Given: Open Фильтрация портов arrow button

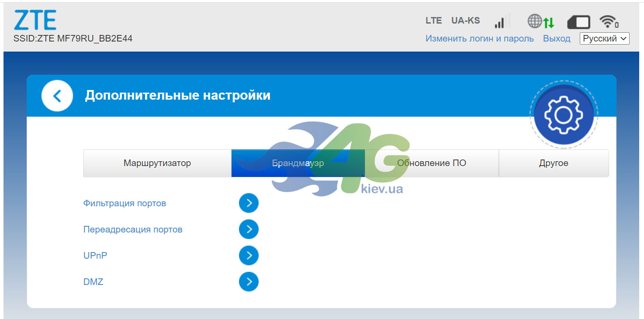Looking at the screenshot, I should tap(249, 203).
